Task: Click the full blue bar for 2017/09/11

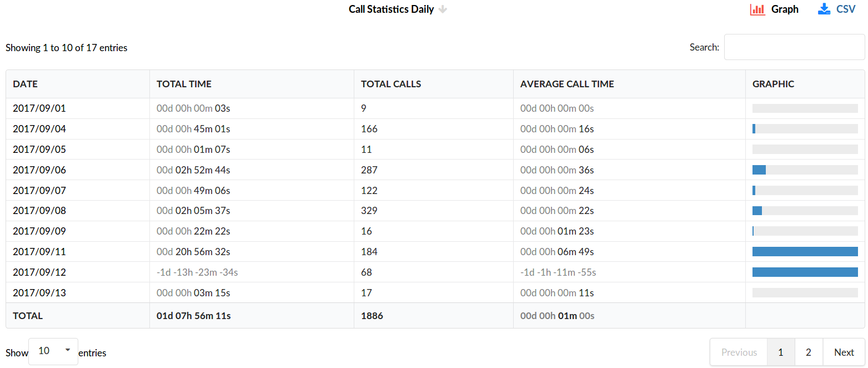Action: point(805,252)
